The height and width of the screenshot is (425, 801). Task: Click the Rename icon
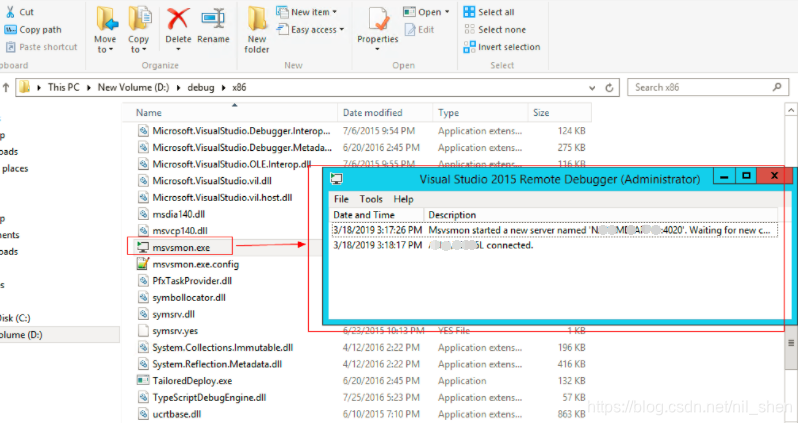(213, 19)
